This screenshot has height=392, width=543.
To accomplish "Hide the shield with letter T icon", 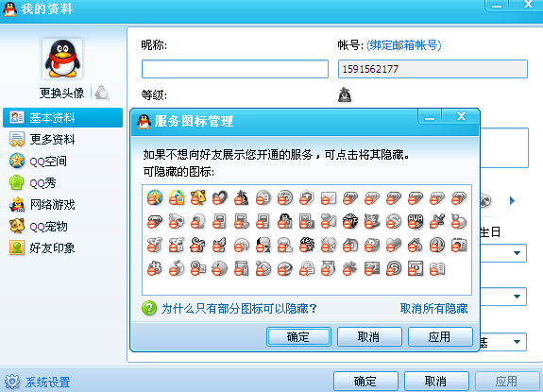I will 307,197.
